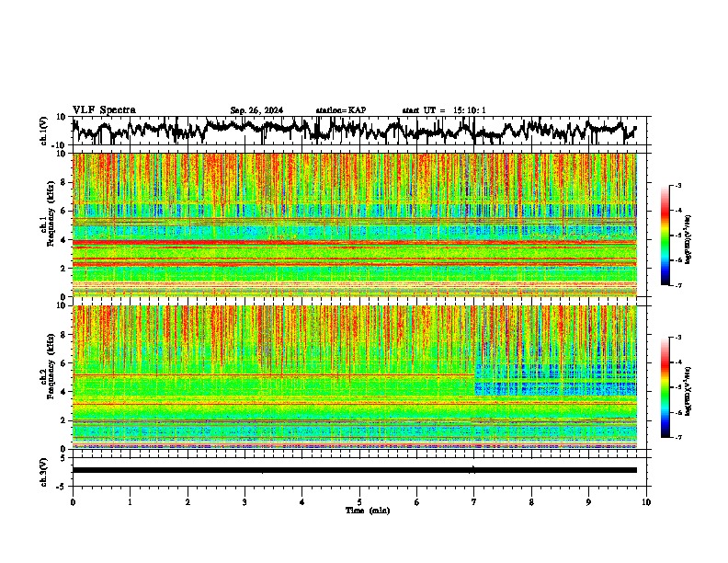This screenshot has width=728, height=563.
Task: Click the "-7" label on the lower colorbar
Action: (x=678, y=438)
